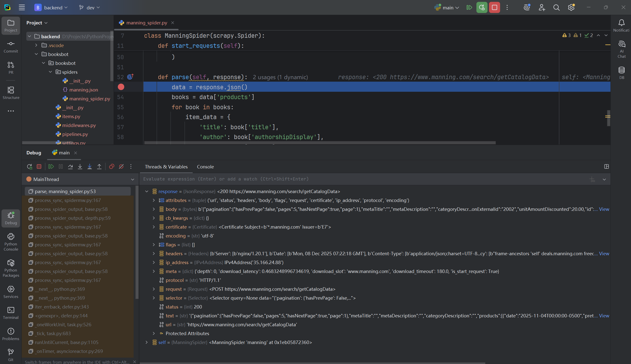Open the dev branch menu
Screen dimensions: 631x364
[89, 7]
